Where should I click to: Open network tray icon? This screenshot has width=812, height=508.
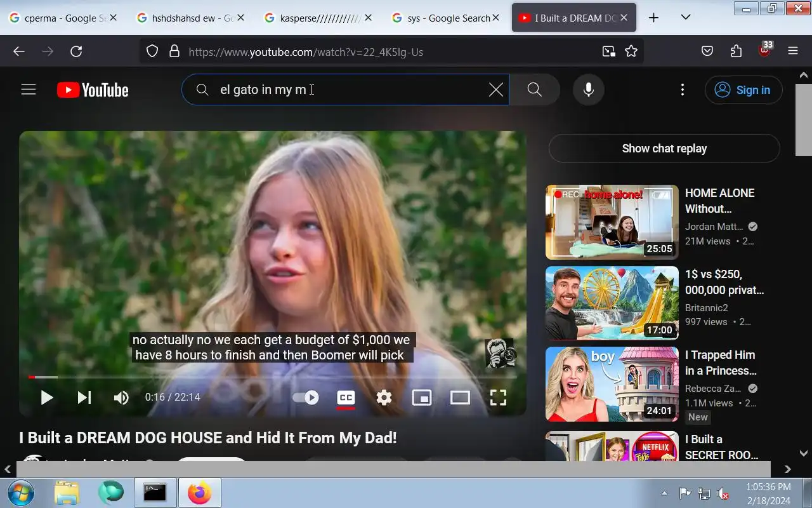coord(704,493)
